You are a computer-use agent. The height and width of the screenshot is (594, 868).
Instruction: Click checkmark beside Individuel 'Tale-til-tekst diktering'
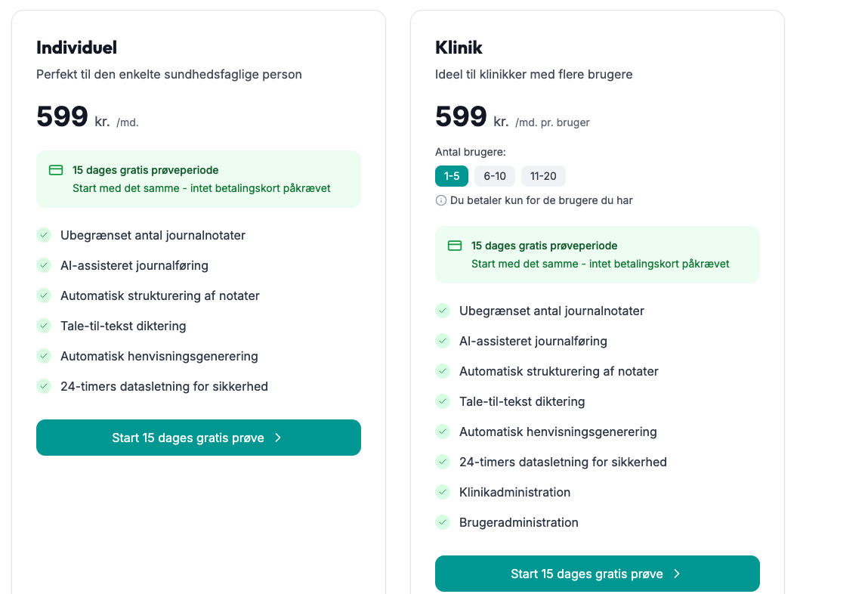point(44,326)
